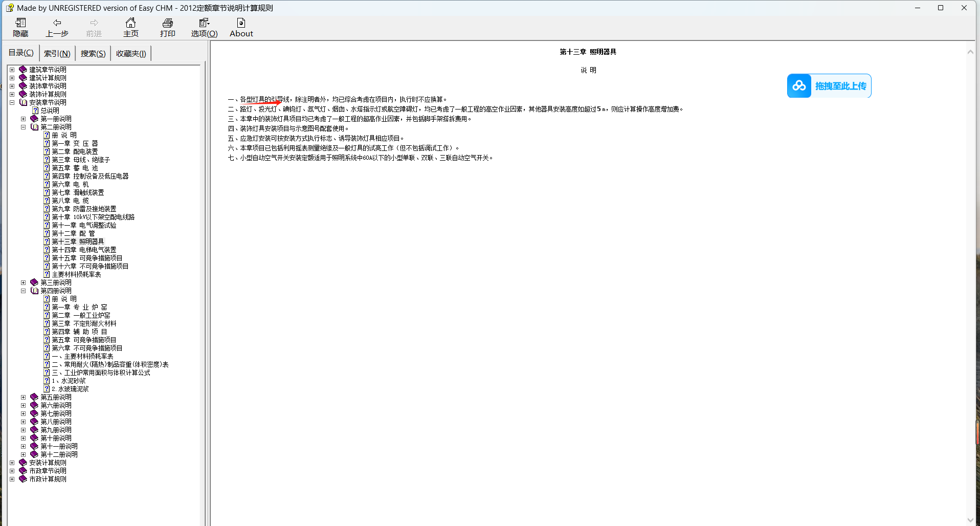The width and height of the screenshot is (980, 526).
Task: Switch to the 搜索(S) tab
Action: coord(93,53)
